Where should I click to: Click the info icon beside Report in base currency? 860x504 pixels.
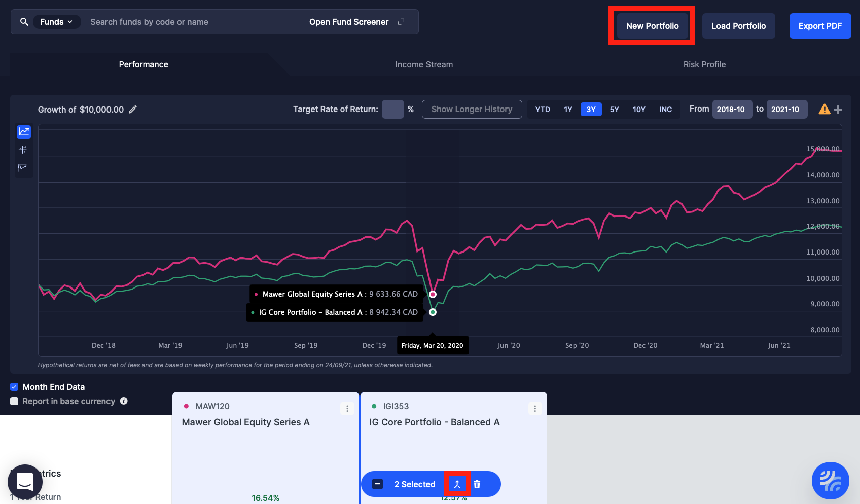(124, 401)
